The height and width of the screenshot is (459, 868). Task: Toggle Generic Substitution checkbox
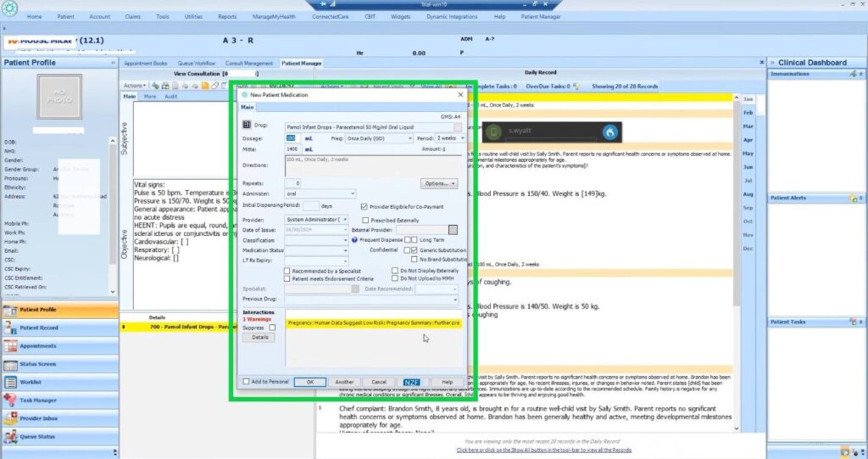(414, 250)
